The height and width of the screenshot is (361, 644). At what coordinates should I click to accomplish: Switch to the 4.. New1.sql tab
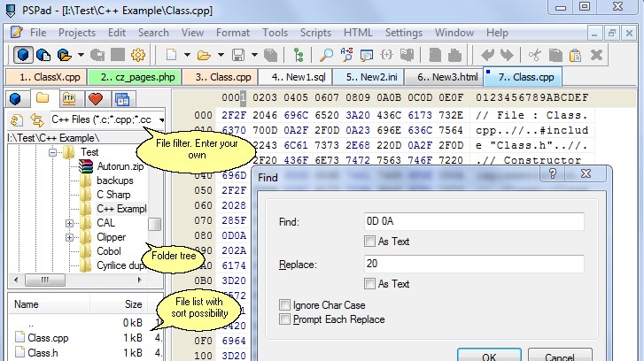(299, 77)
